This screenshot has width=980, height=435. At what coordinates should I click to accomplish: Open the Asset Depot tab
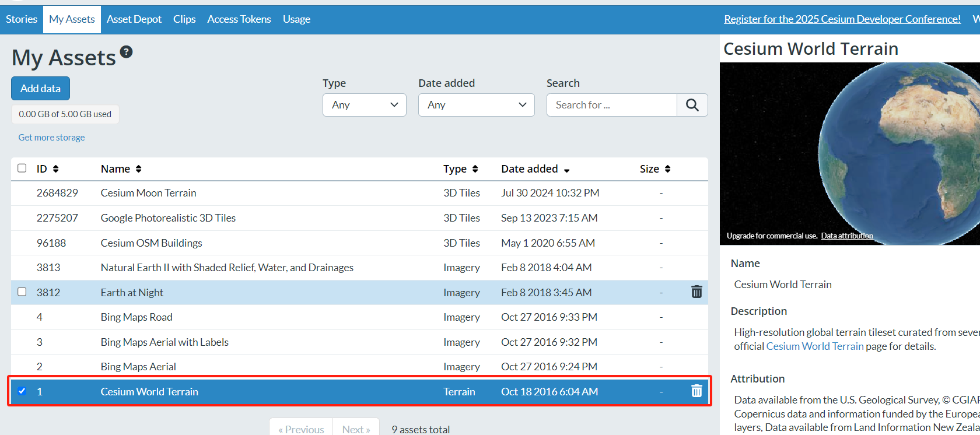point(134,19)
